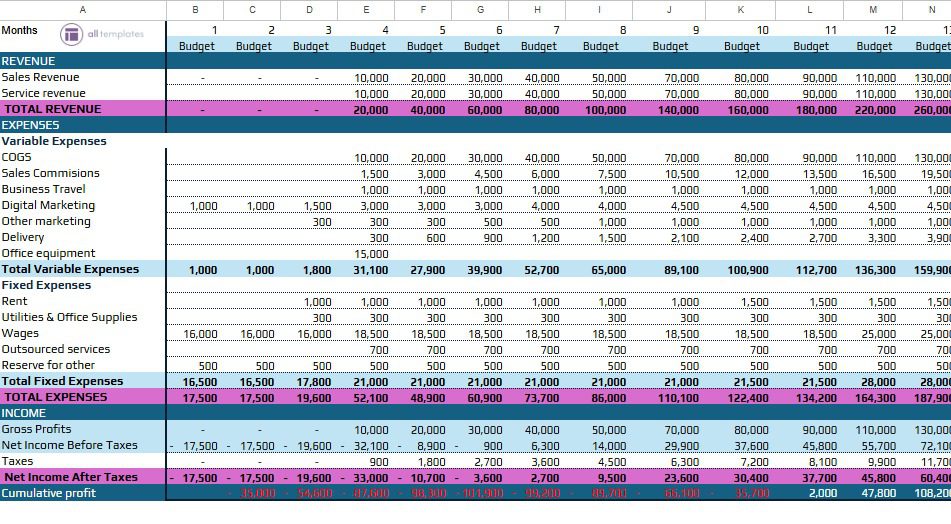Click the EXPENSES section header row
This screenshot has width=951, height=524.
(x=31, y=125)
